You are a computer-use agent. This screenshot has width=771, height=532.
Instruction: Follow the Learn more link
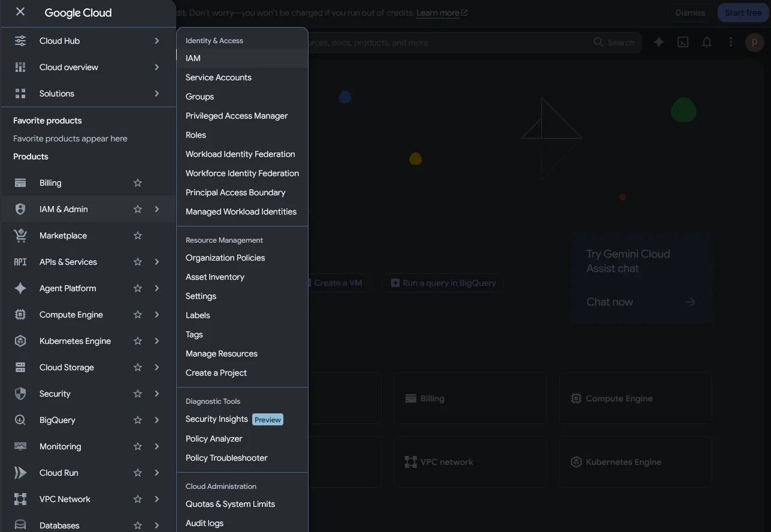[x=442, y=13]
